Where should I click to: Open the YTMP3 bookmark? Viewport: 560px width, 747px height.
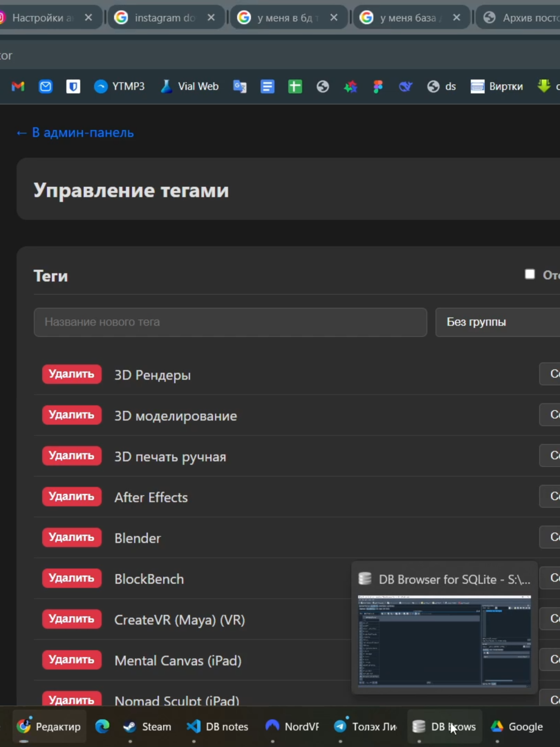click(119, 87)
